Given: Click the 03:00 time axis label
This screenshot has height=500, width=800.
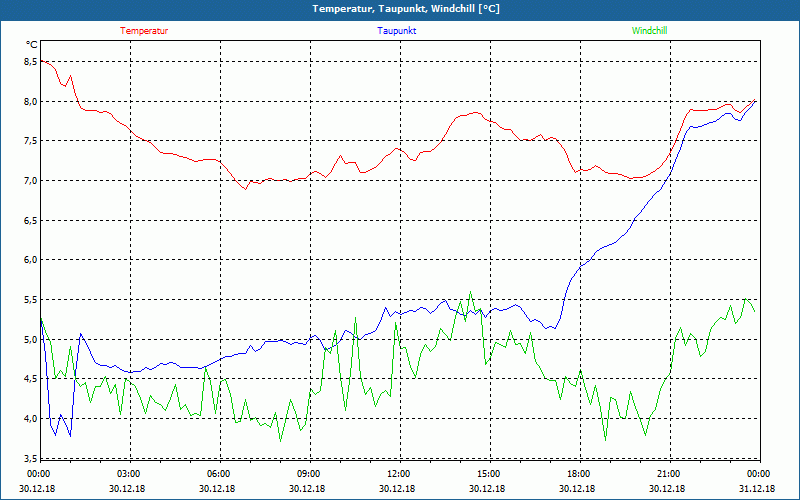Looking at the screenshot, I should (x=128, y=474).
